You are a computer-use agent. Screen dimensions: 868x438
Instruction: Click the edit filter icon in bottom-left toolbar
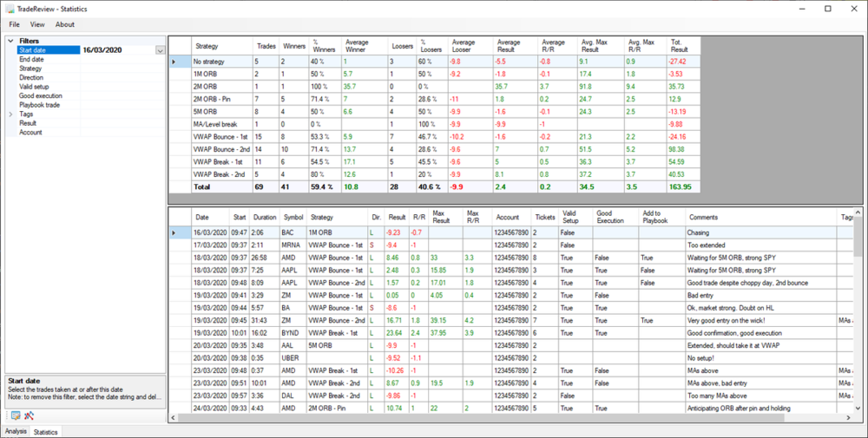coord(16,415)
